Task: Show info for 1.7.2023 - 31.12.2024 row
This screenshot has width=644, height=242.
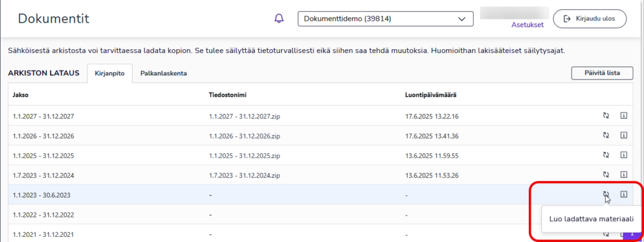Action: pos(623,175)
